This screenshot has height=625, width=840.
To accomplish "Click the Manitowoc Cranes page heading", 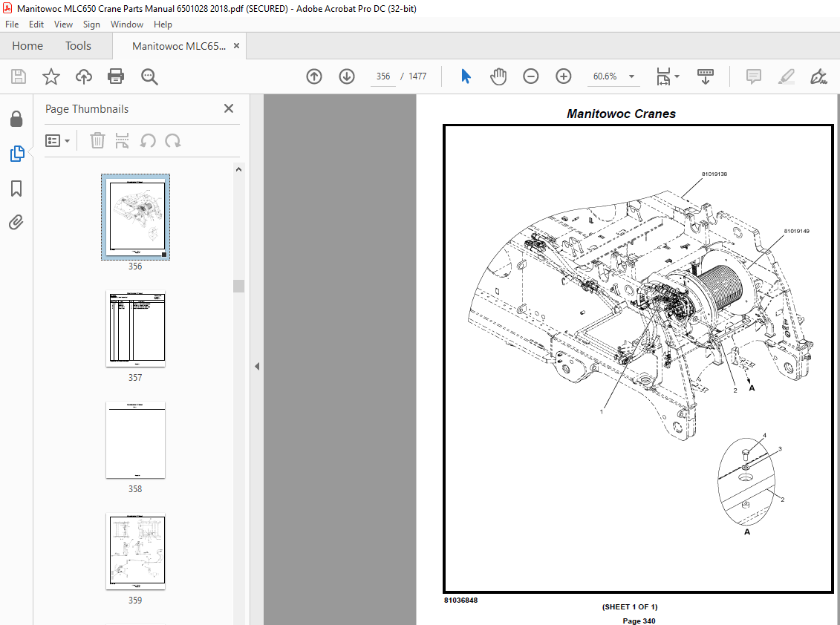I will click(622, 114).
